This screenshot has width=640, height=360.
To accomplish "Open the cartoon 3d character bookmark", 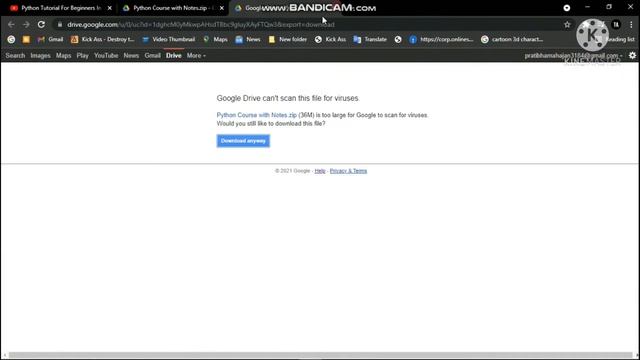I will pos(512,39).
